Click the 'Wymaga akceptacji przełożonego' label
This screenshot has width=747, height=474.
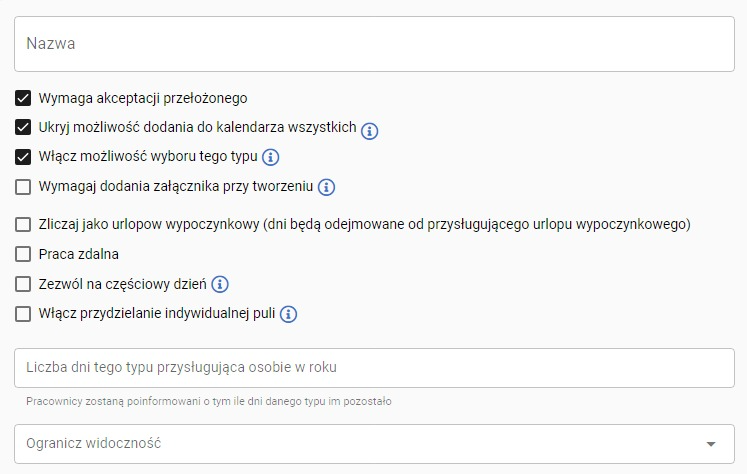pyautogui.click(x=143, y=98)
